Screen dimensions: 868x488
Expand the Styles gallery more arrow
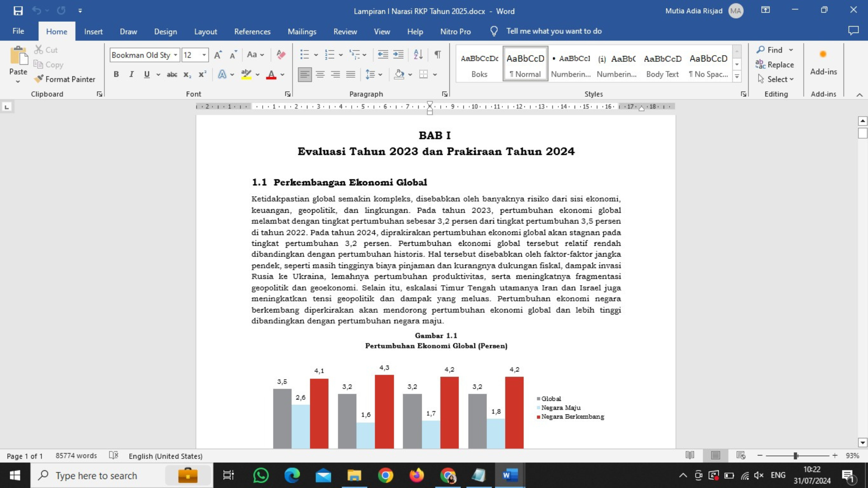point(737,77)
